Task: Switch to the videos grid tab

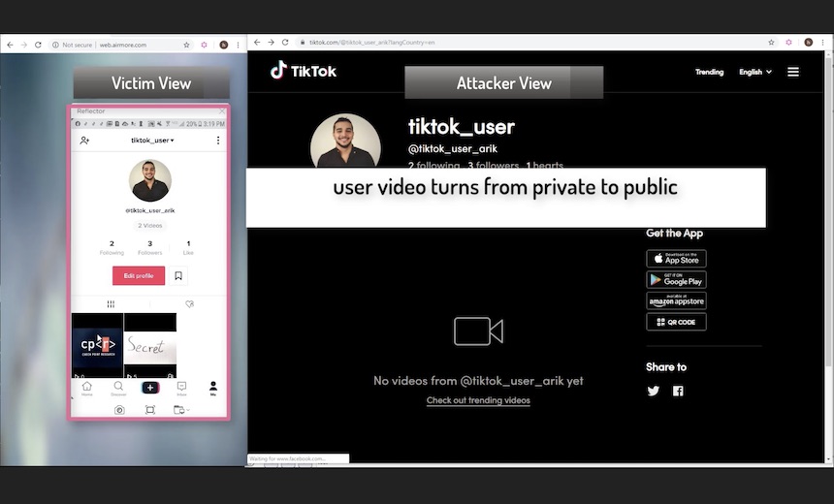Action: pyautogui.click(x=111, y=304)
